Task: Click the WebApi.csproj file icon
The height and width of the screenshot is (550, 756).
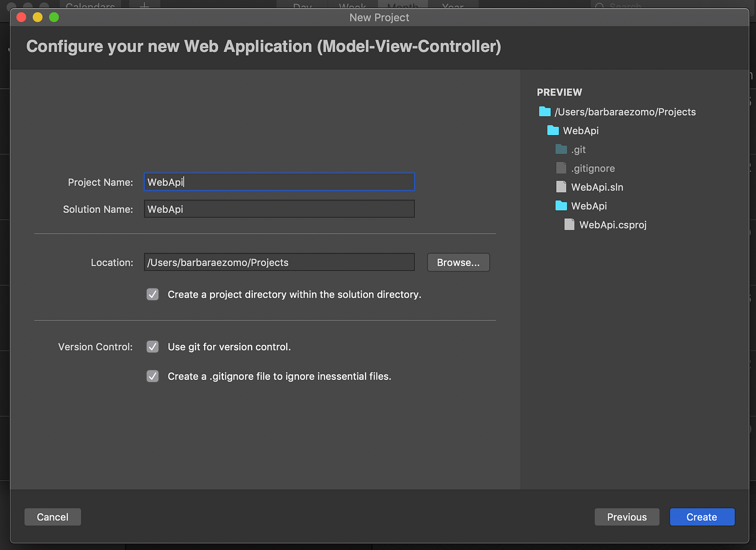Action: 569,225
